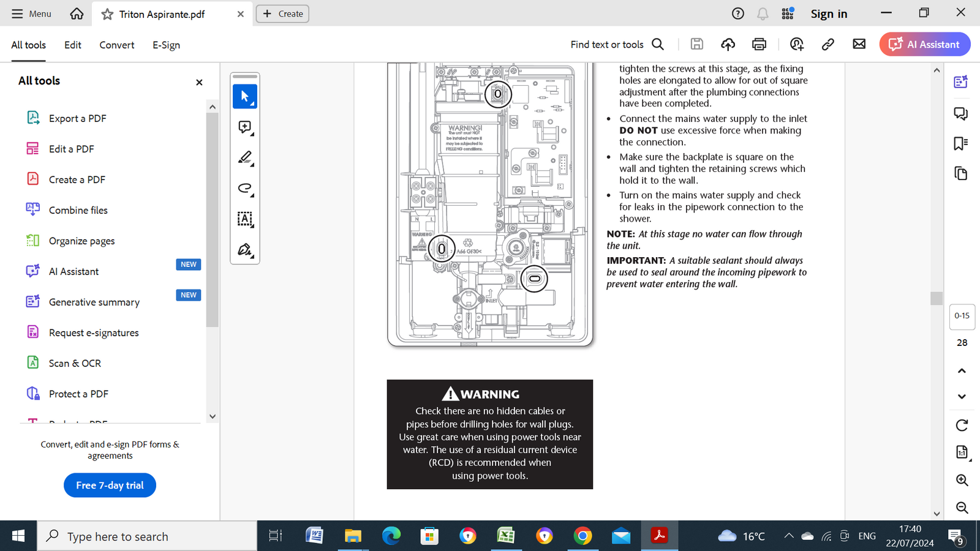Open the Page thumbnails panel icon

pos(960,173)
